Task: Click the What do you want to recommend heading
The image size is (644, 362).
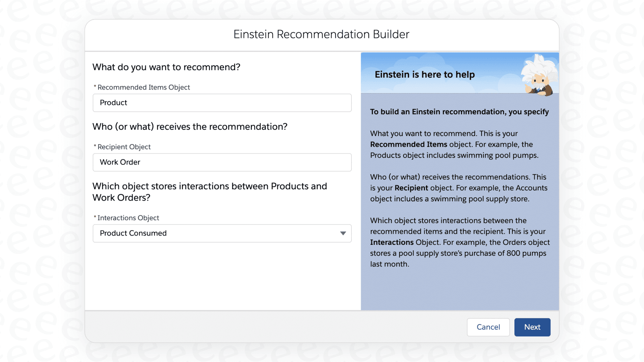Action: [x=166, y=67]
